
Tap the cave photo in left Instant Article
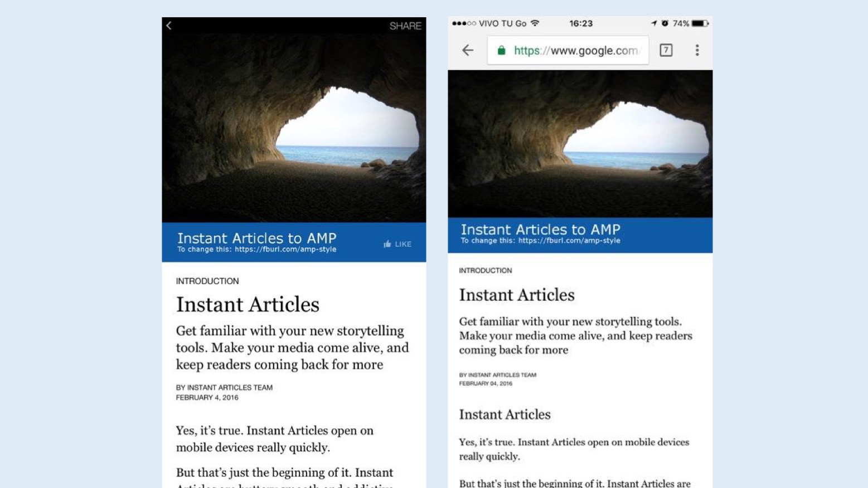click(x=294, y=128)
